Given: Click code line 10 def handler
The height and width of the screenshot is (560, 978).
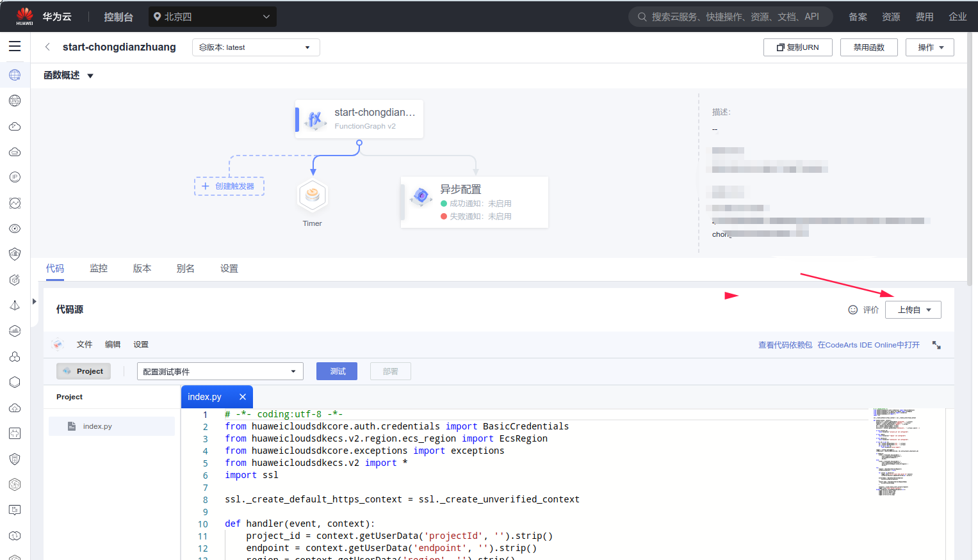Looking at the screenshot, I should click(x=300, y=524).
